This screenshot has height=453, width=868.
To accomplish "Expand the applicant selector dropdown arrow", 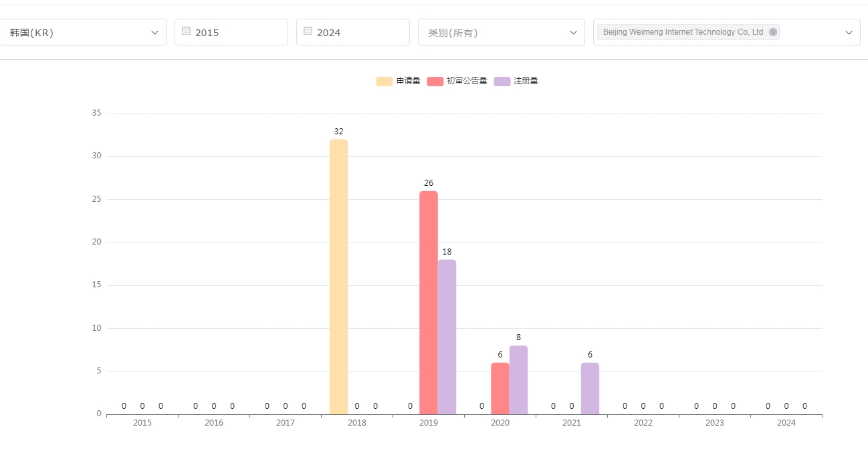I will [849, 32].
